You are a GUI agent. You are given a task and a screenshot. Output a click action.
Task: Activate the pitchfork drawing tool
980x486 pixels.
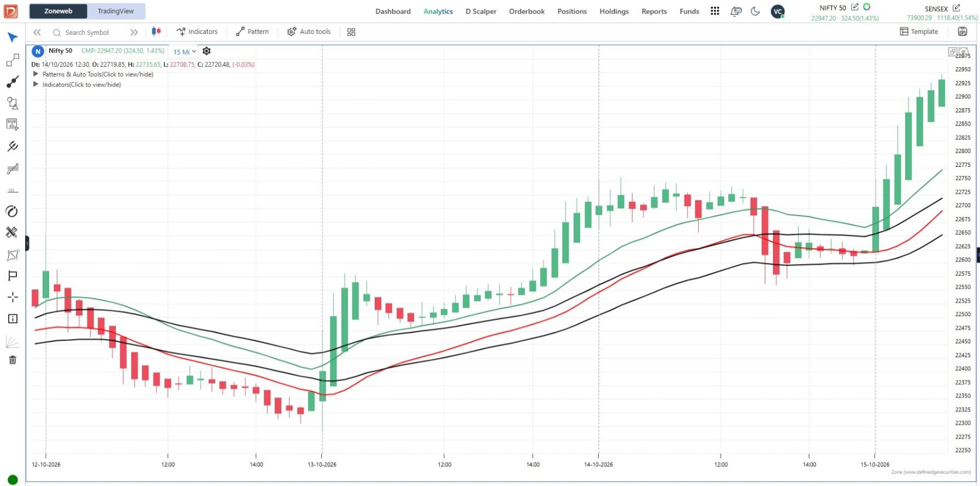[x=13, y=147]
